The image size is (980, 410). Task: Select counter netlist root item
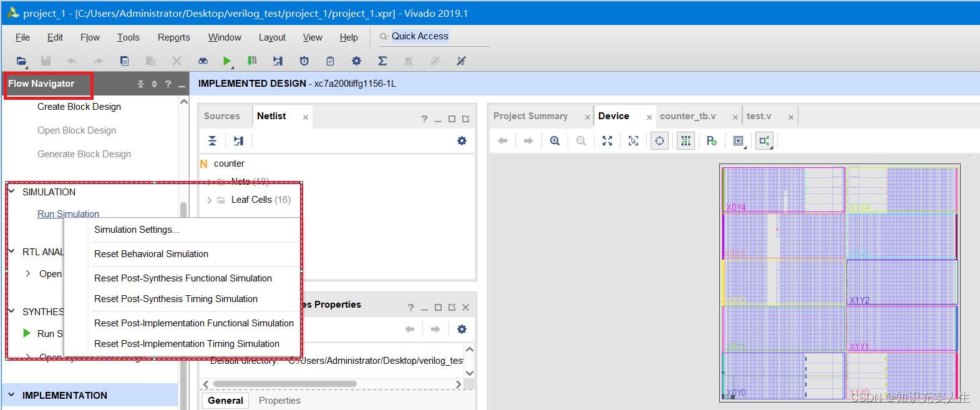pos(229,164)
